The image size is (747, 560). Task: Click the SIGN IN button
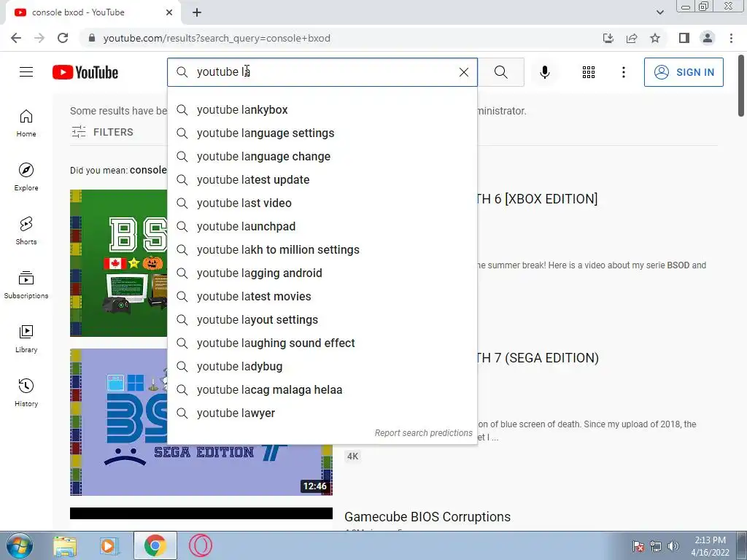(684, 72)
